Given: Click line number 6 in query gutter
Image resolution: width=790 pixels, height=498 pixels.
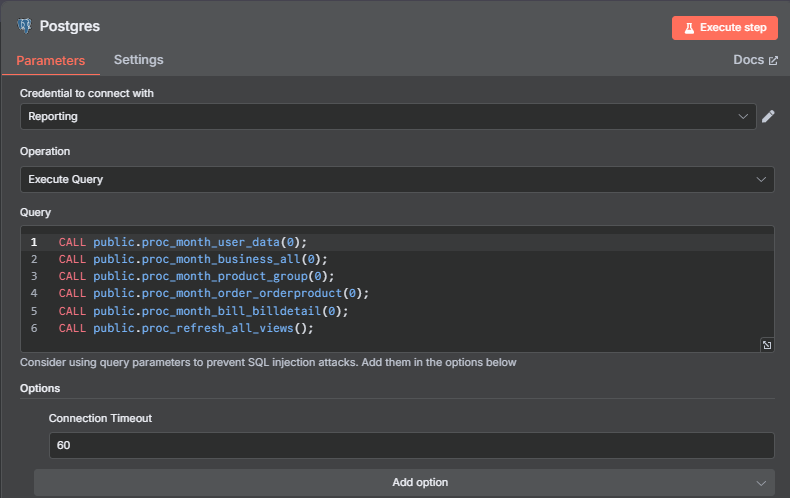Looking at the screenshot, I should (x=34, y=328).
